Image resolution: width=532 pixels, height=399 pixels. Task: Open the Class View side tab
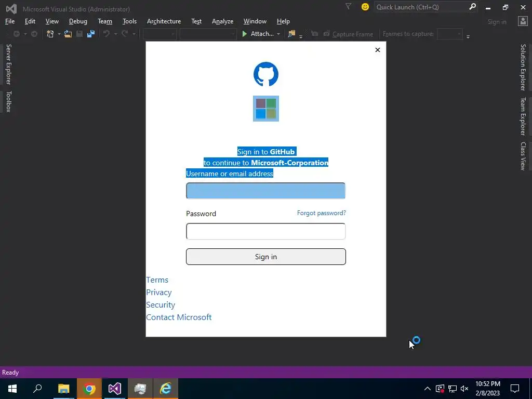pos(523,156)
